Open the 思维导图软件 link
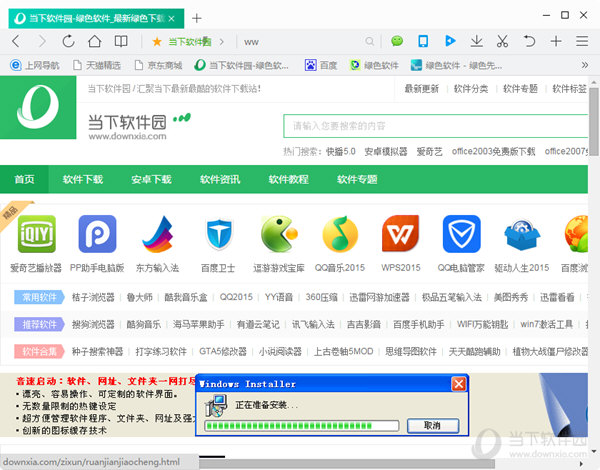 411,351
